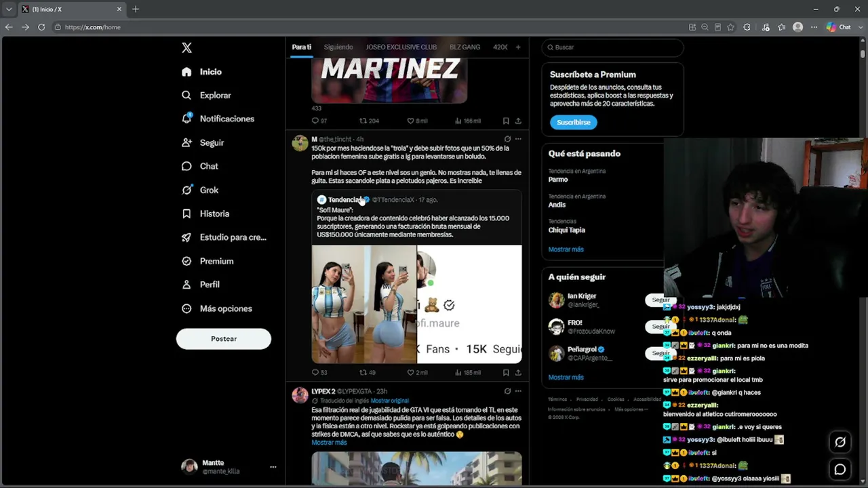Focus the Buscar search field
868x488 pixels.
612,47
